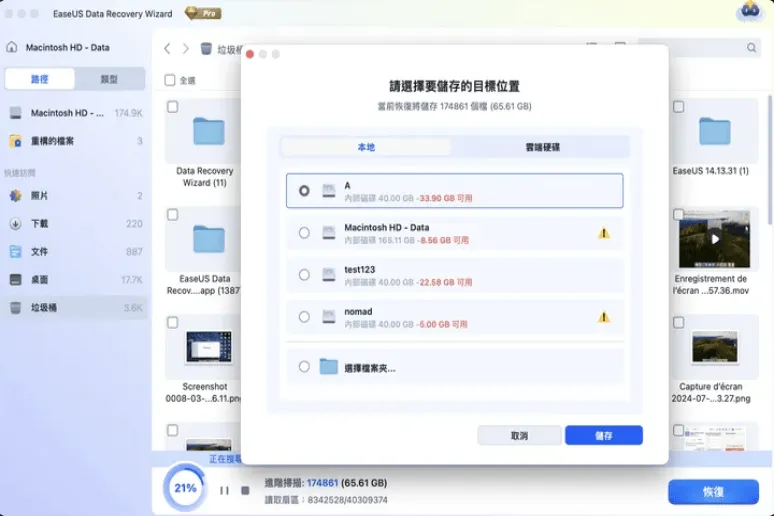Click the 儲存 button in dialog

click(x=603, y=436)
